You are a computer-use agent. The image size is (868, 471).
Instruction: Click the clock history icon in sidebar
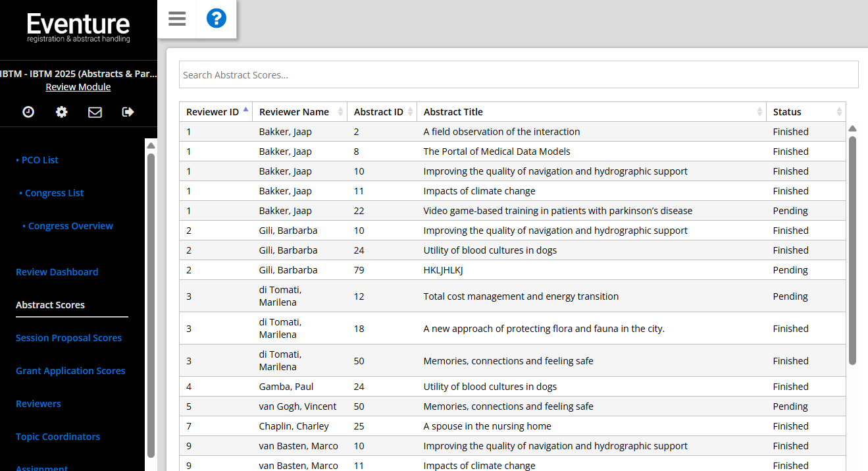[28, 112]
